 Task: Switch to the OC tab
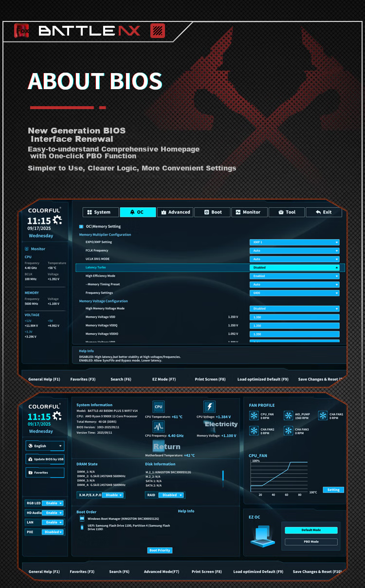[x=138, y=212]
